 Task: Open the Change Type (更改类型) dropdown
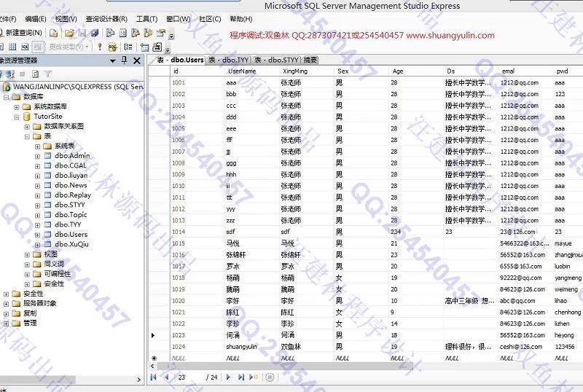69,47
